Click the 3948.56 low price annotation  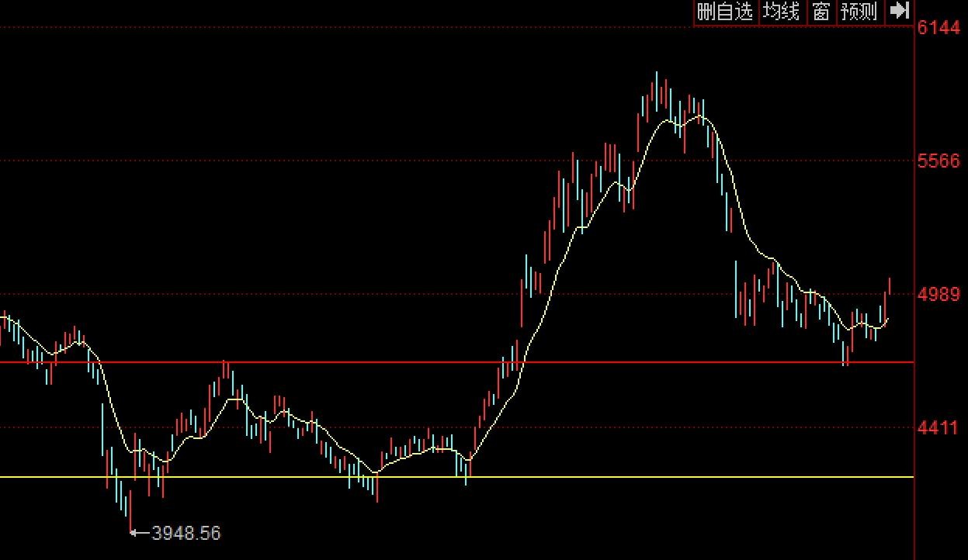186,533
